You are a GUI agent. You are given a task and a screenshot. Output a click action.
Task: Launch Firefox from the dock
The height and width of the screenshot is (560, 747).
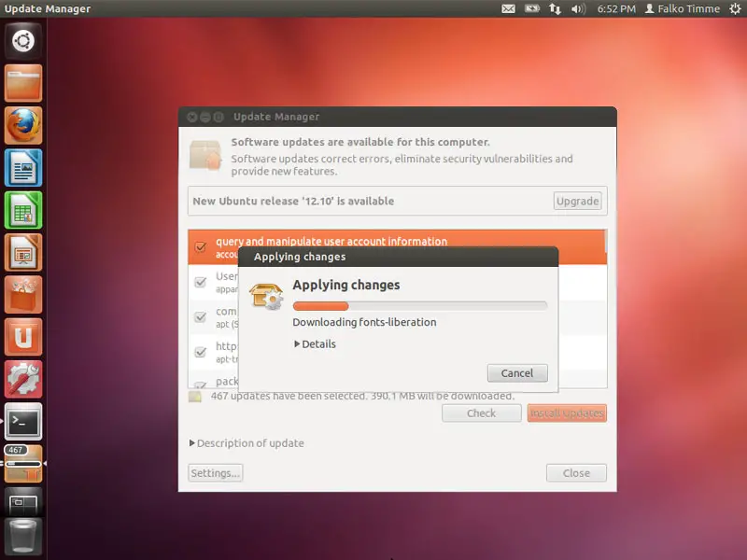22,125
